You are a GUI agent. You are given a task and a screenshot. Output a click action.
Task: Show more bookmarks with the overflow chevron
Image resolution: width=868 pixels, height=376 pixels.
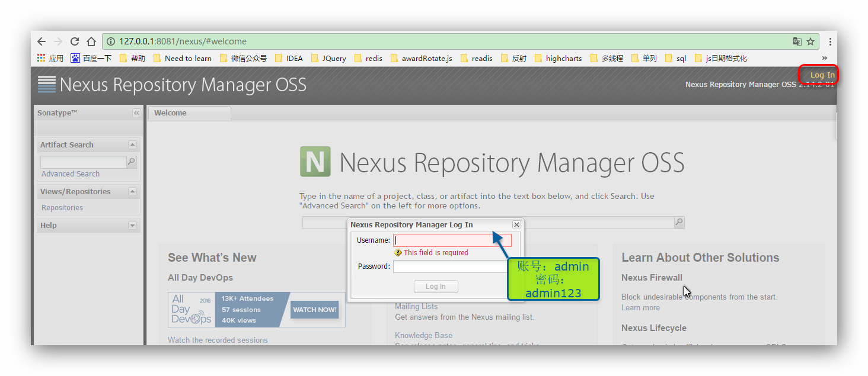[824, 58]
